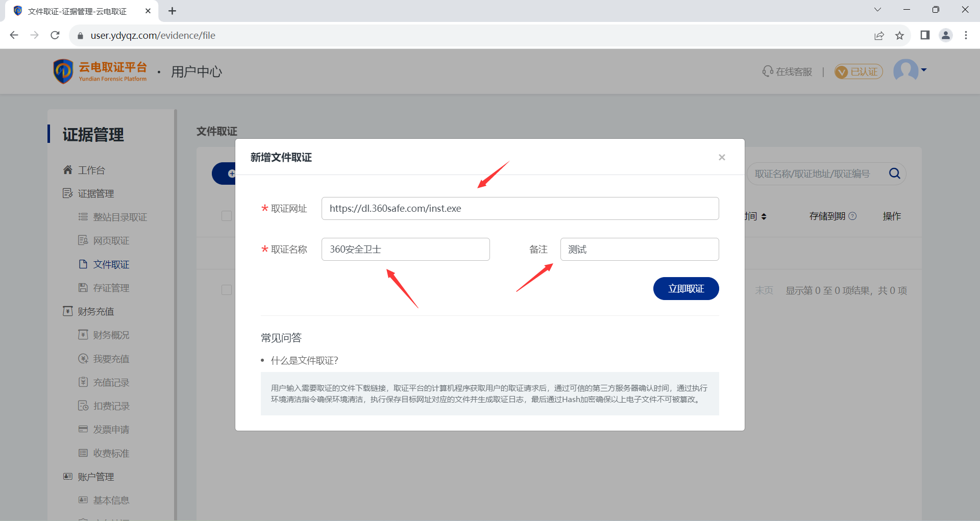The height and width of the screenshot is (521, 980).
Task: Sort by the time column arrows
Action: click(764, 216)
